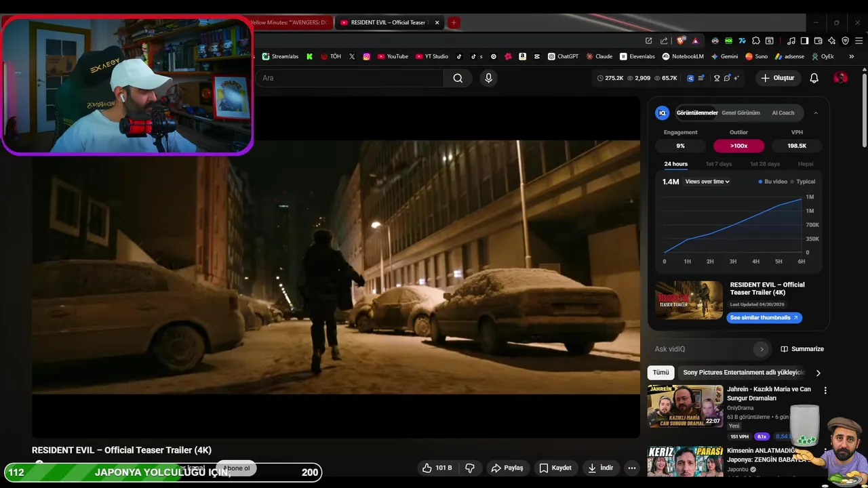Open new browser tab with plus button
This screenshot has width=868, height=488.
tap(454, 22)
